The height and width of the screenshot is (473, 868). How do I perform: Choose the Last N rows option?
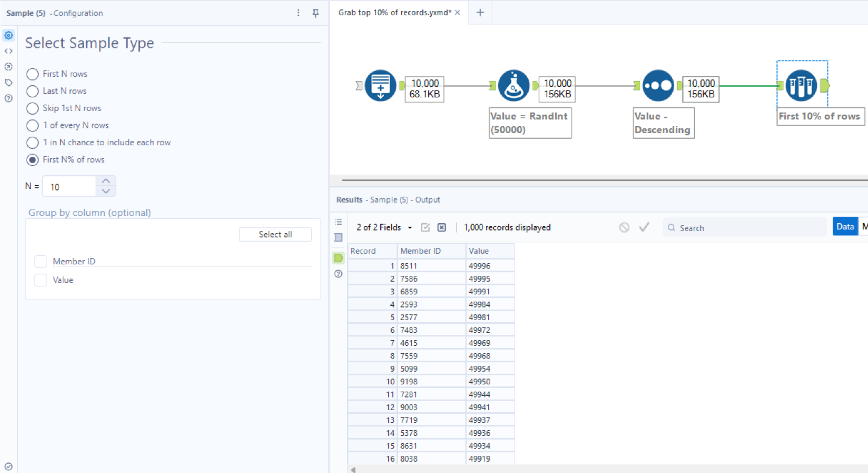click(x=32, y=91)
